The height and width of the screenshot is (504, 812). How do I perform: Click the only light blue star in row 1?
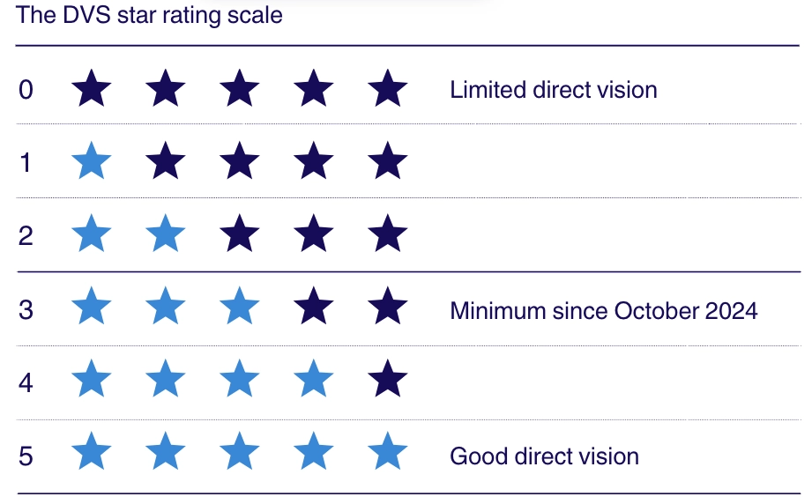(x=92, y=163)
